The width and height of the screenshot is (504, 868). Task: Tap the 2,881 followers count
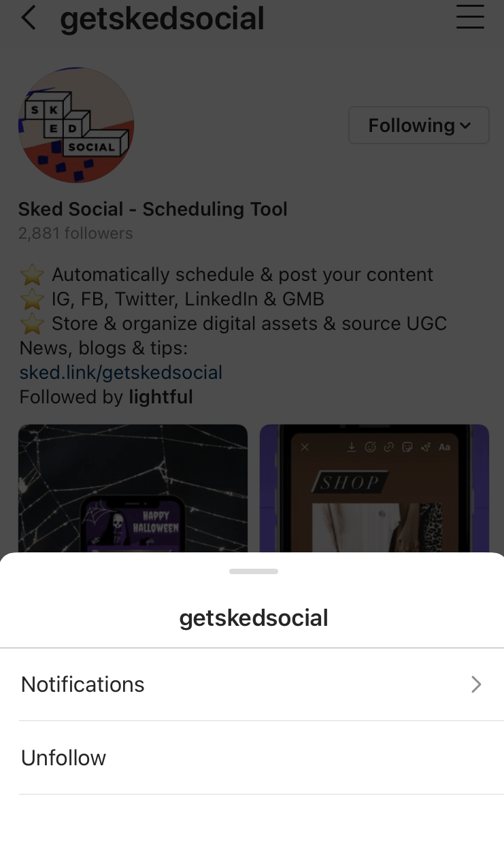pyautogui.click(x=75, y=233)
